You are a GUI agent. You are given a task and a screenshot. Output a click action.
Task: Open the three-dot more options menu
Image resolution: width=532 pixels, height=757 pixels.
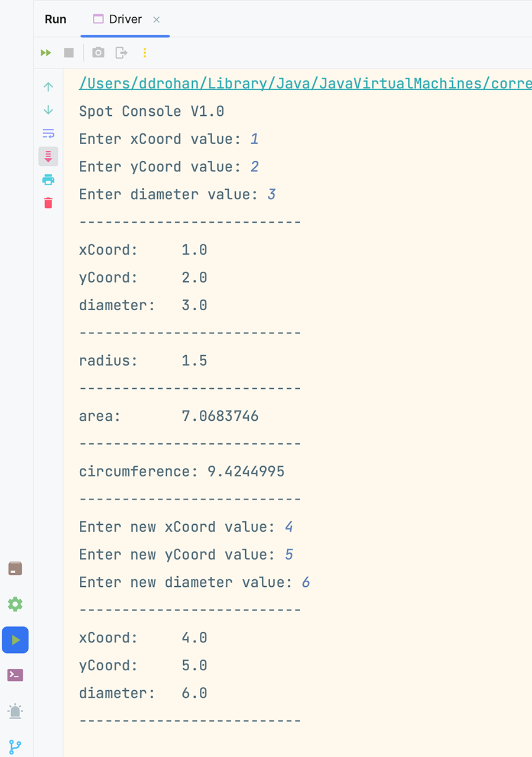(x=144, y=53)
